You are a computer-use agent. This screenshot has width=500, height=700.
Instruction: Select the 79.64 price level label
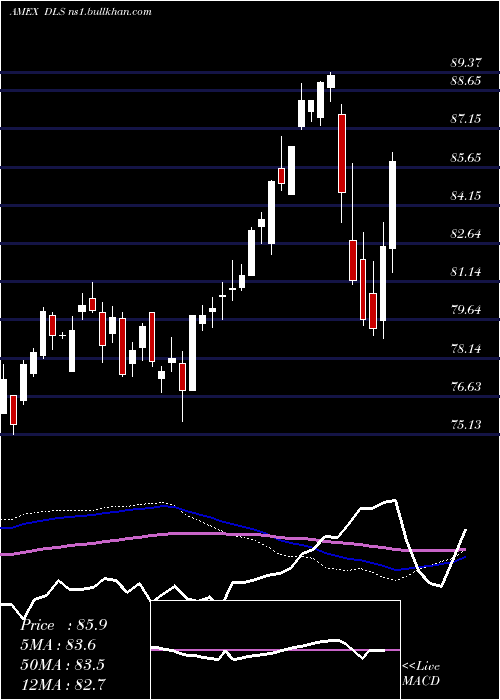(x=466, y=309)
